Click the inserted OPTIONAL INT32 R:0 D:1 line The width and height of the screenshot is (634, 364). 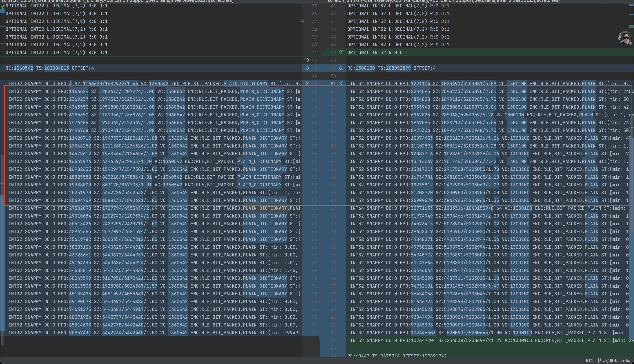[x=377, y=53]
